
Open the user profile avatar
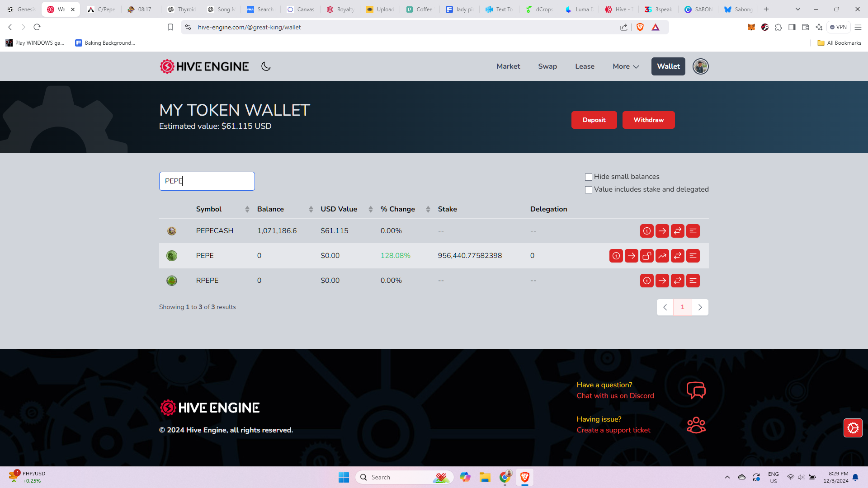click(x=701, y=66)
